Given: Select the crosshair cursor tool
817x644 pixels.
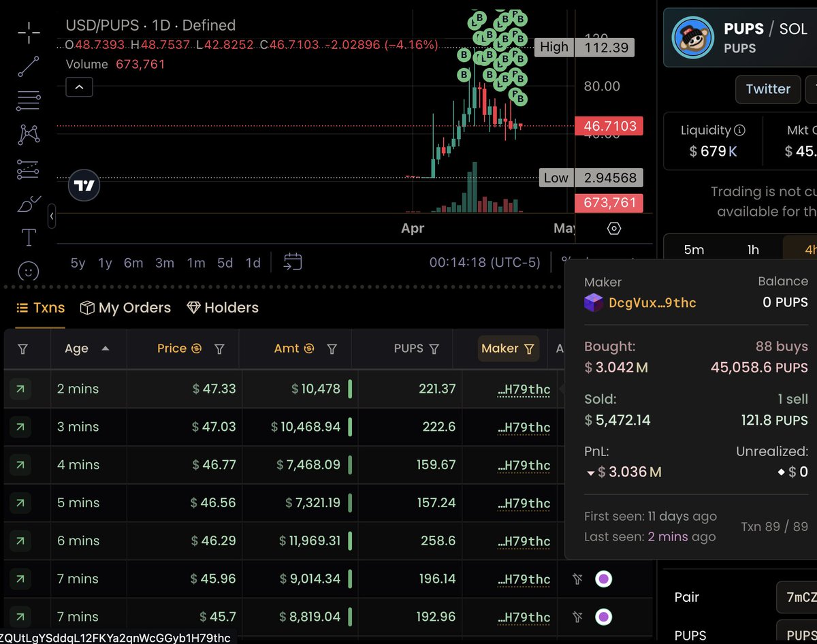Looking at the screenshot, I should coord(29,32).
